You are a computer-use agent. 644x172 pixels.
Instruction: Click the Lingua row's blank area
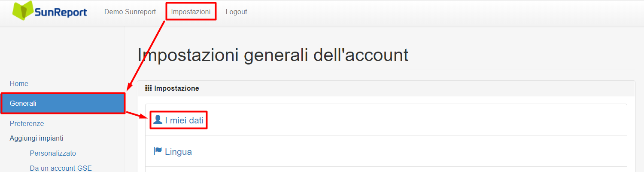408,151
